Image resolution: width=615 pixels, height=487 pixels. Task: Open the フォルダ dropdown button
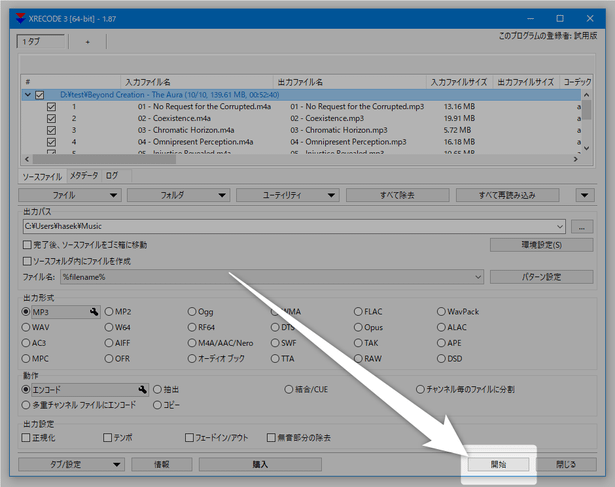click(178, 195)
